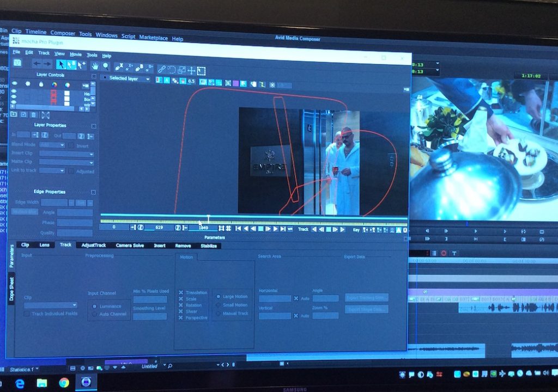Open the Dope Sheet side tab
The image size is (558, 392).
tap(11, 289)
